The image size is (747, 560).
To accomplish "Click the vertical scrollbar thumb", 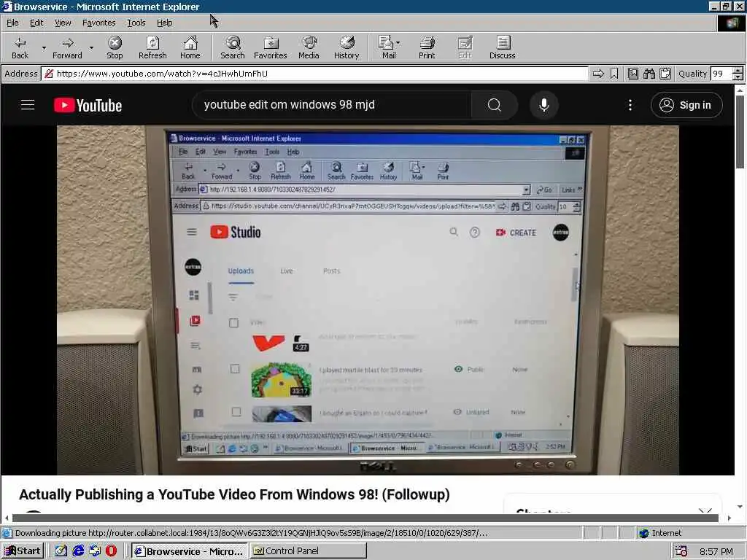I will 740,131.
